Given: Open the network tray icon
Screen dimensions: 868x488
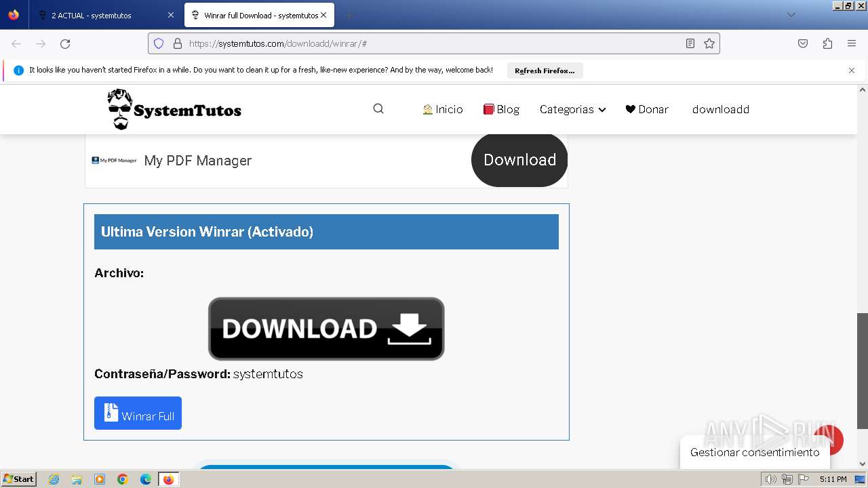Looking at the screenshot, I should (787, 479).
